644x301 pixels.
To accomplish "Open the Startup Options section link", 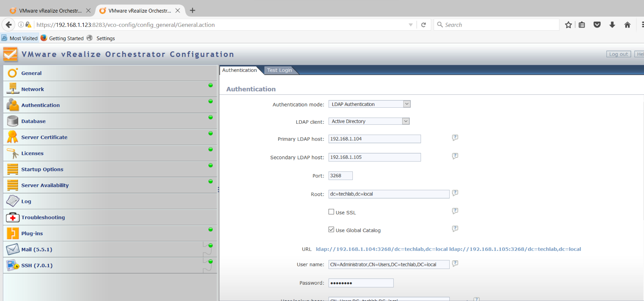I will tap(42, 169).
